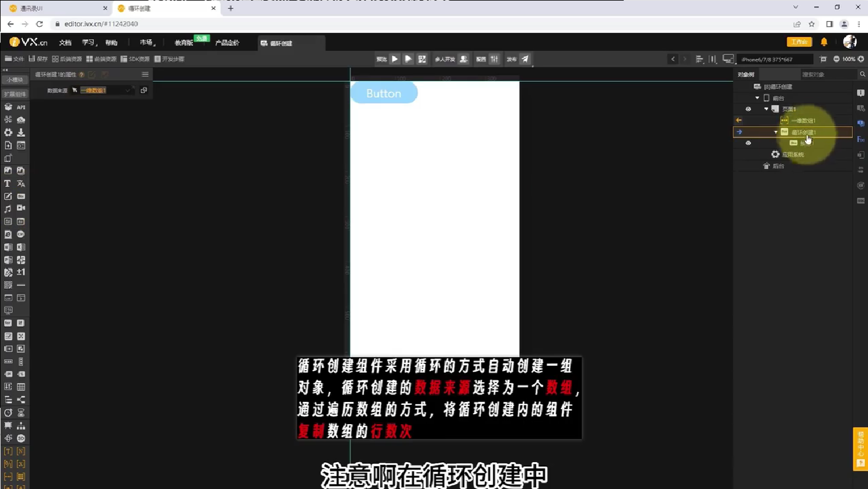Collapse the 页面1 tree node
Image resolution: width=868 pixels, height=489 pixels.
point(766,109)
